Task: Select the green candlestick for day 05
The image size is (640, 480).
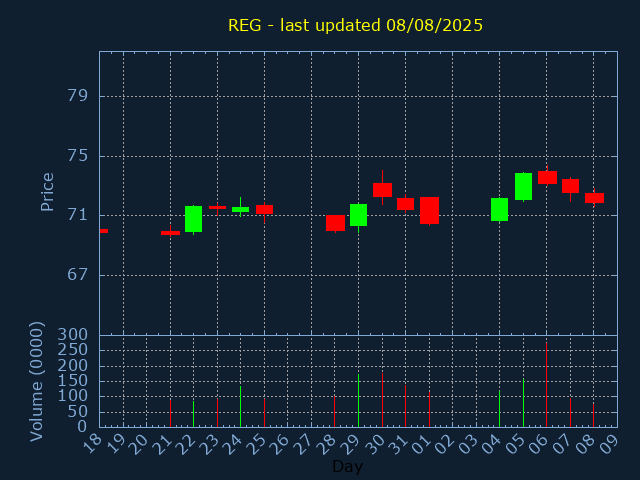Action: 523,187
